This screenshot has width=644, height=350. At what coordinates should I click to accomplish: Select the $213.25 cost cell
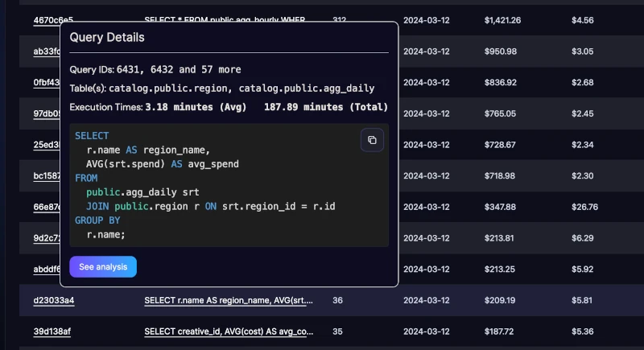(499, 270)
